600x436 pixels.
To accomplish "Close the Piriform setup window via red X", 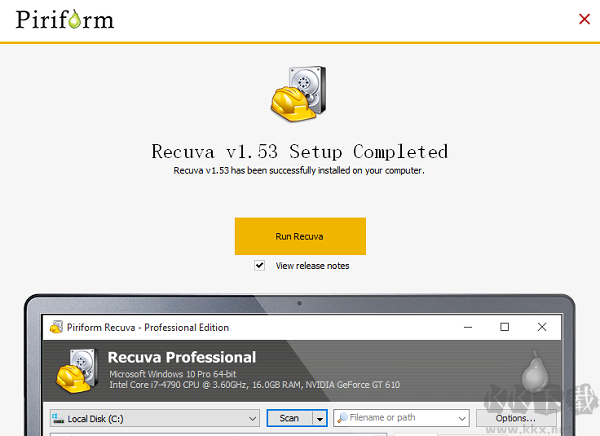I will pos(584,19).
